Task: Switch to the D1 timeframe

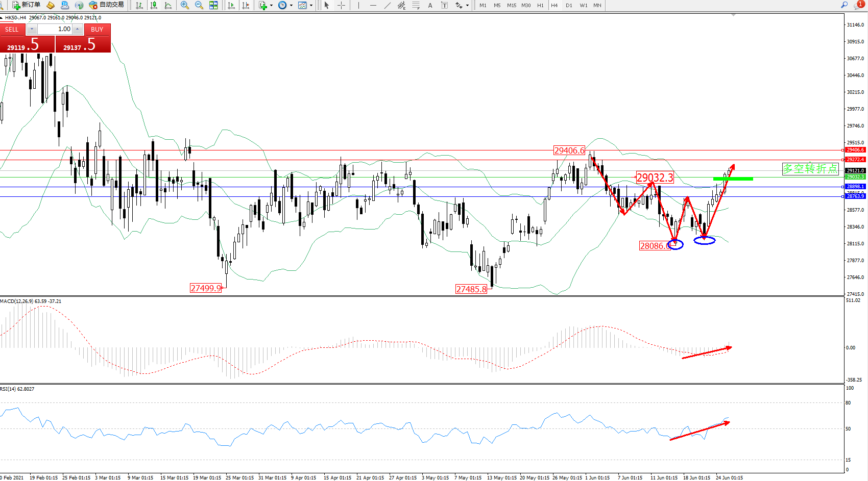Action: tap(569, 5)
